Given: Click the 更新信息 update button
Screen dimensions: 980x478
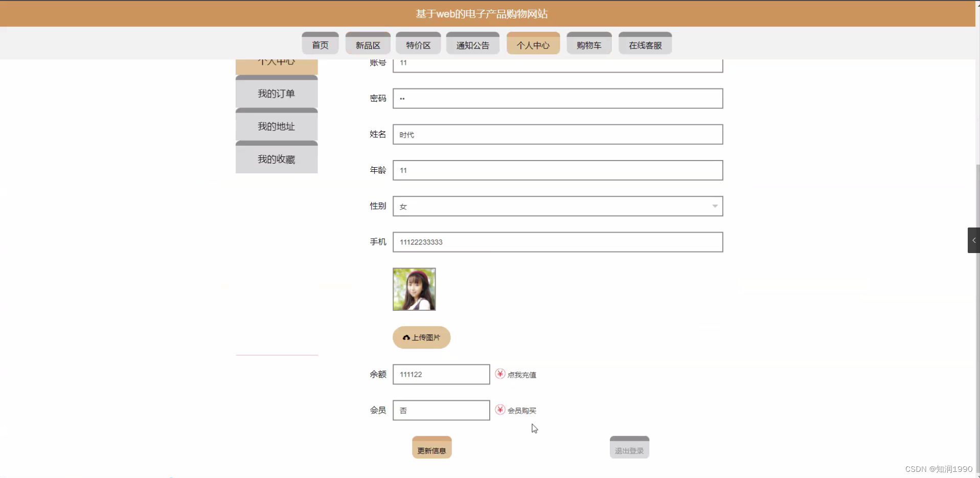Looking at the screenshot, I should tap(431, 447).
